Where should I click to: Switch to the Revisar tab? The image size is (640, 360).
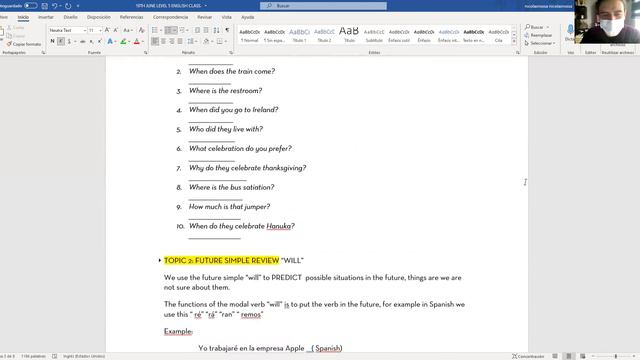tap(204, 17)
